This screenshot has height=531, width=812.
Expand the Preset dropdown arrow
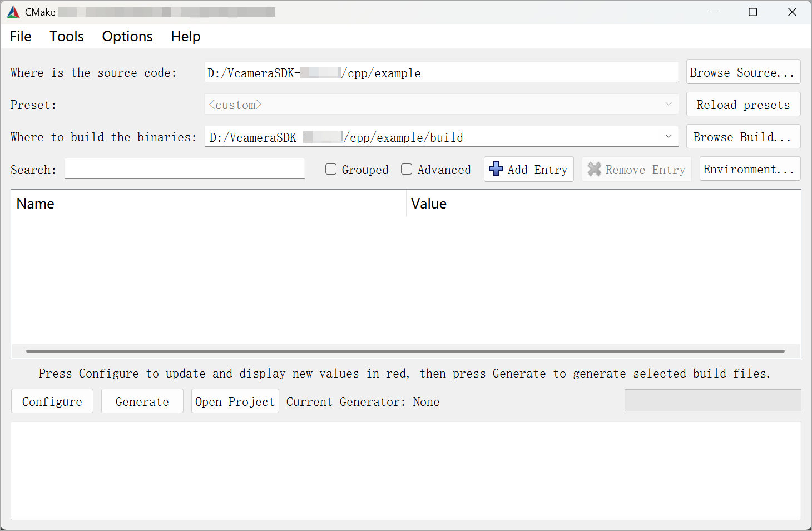coord(669,105)
